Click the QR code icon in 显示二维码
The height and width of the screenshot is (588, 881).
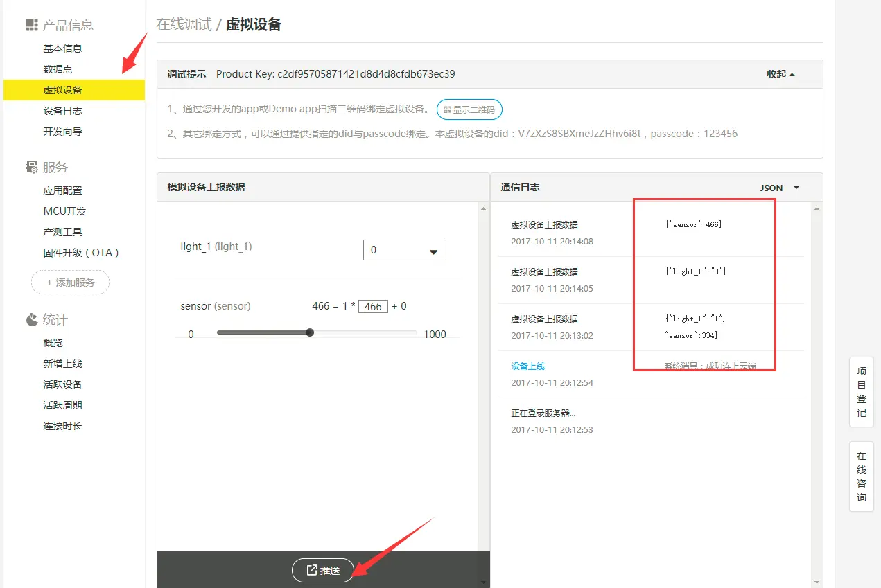pos(447,109)
